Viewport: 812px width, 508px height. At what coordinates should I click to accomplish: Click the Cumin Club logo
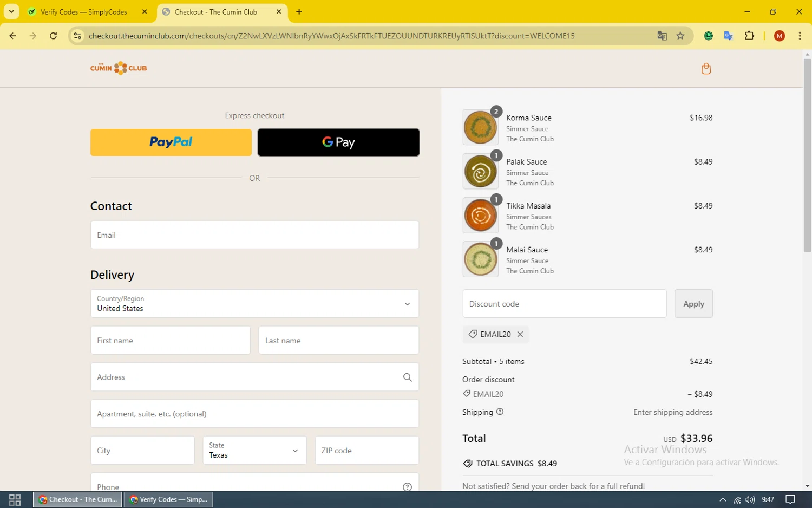point(119,68)
